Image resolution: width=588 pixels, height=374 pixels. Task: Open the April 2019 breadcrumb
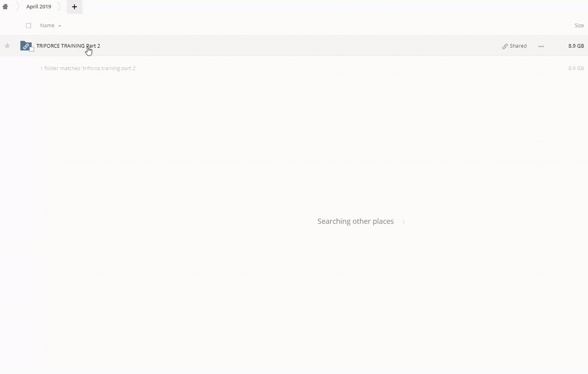click(x=38, y=7)
